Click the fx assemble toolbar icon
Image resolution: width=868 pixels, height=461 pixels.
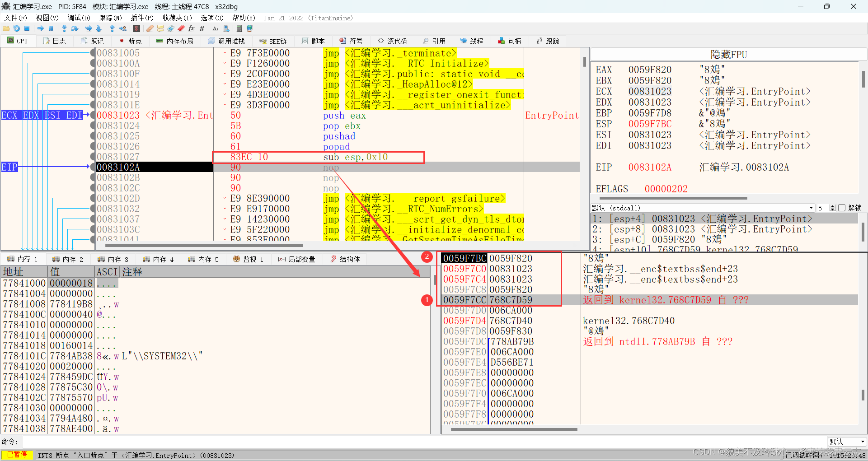click(191, 28)
